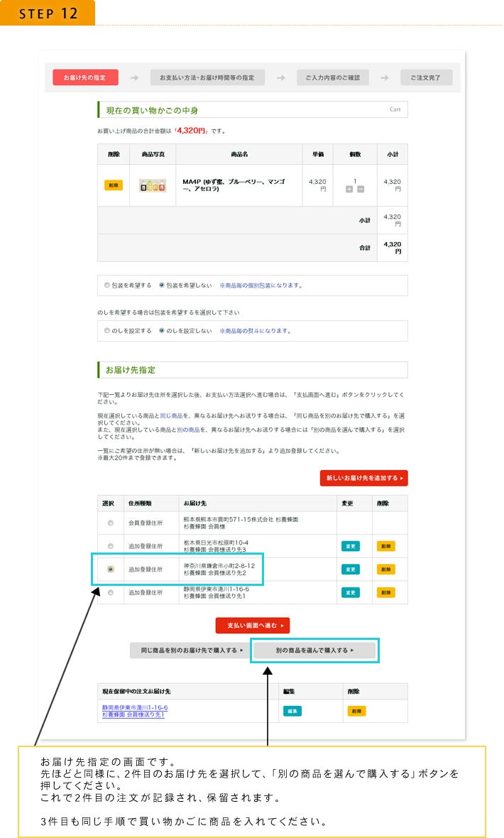Decrease quantity with the minus icon
This screenshot has width=504, height=838.
(360, 189)
